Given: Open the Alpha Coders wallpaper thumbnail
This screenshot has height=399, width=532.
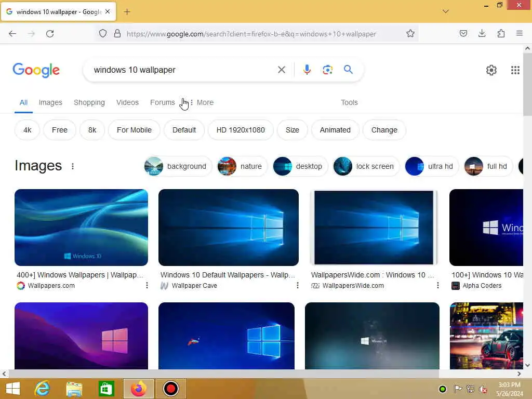Looking at the screenshot, I should (486, 228).
